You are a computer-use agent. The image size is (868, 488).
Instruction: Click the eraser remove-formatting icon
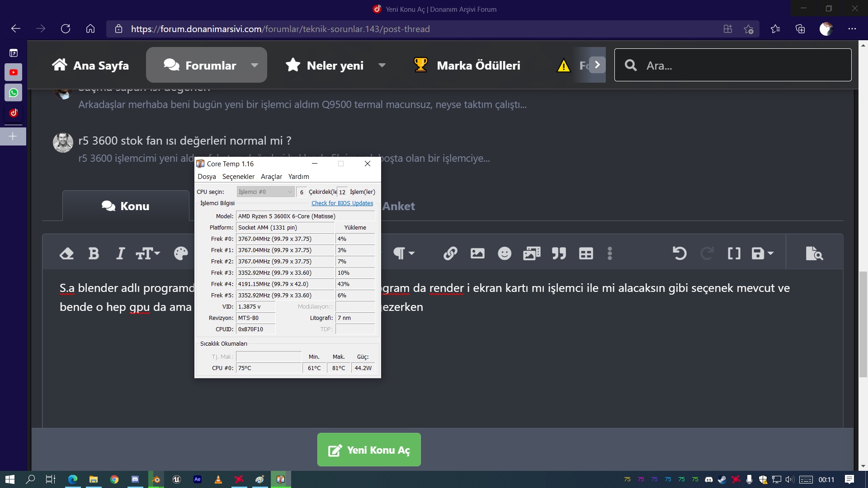coord(66,253)
